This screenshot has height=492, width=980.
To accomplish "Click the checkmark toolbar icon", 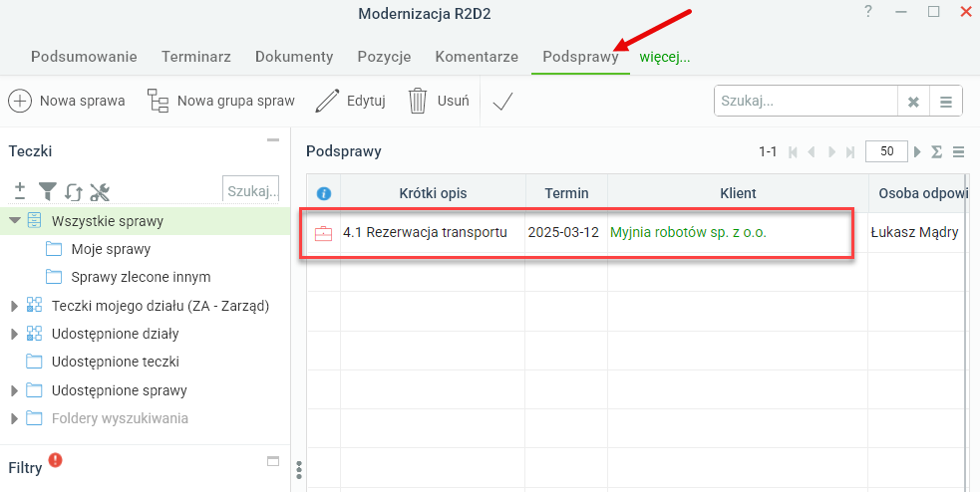I will pos(502,102).
